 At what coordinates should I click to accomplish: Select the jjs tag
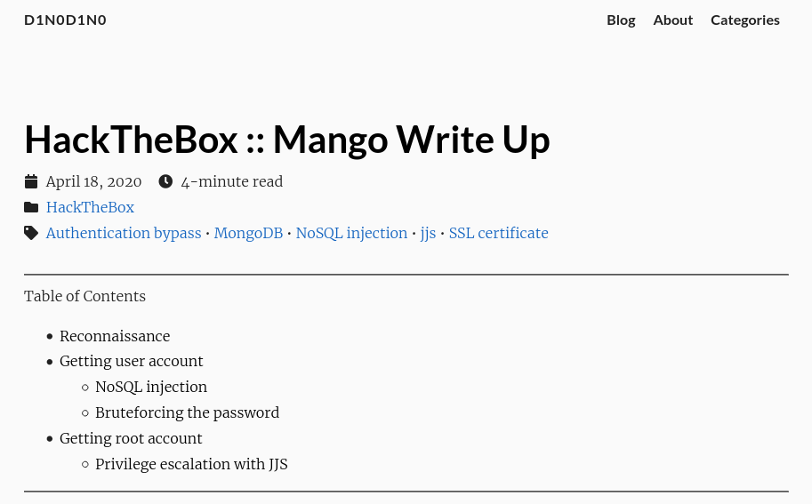pyautogui.click(x=428, y=234)
